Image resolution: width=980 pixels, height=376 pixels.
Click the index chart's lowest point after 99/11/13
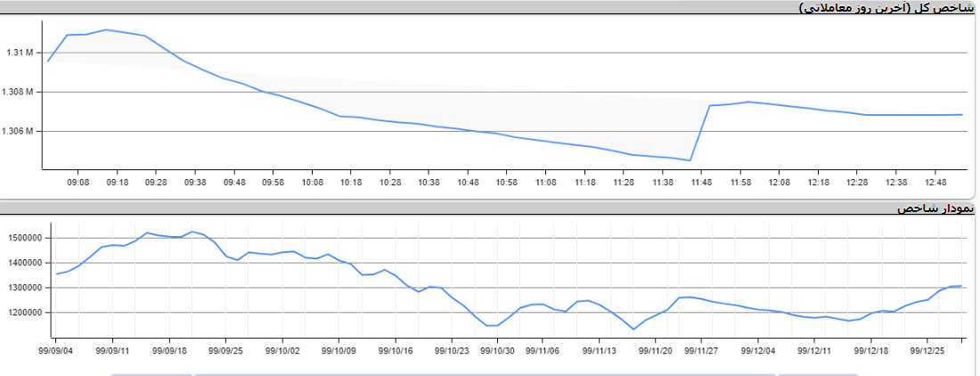pos(633,330)
